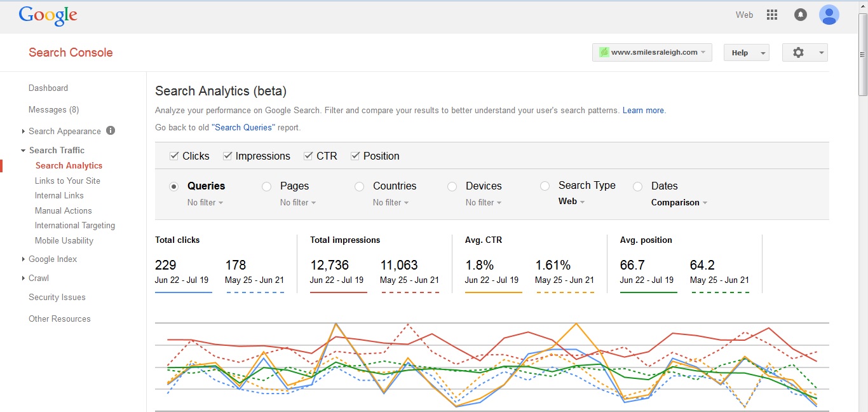Select the Dates radio button
The height and width of the screenshot is (412, 868).
pyautogui.click(x=638, y=186)
